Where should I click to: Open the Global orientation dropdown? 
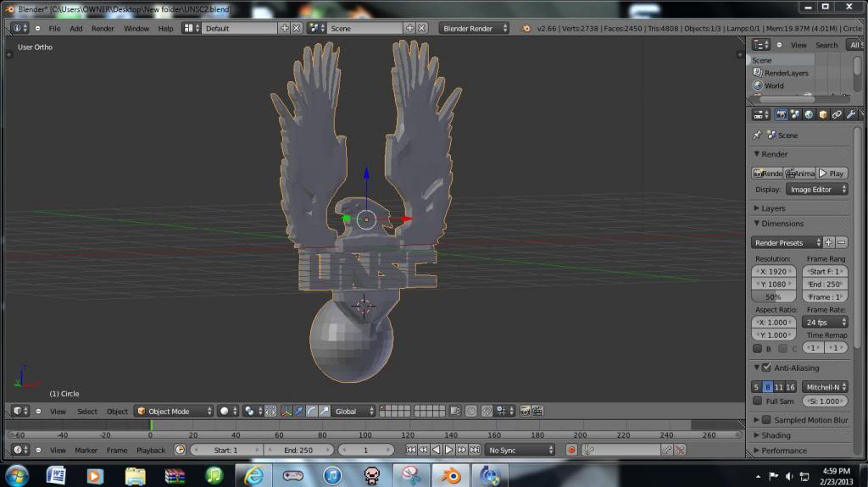[x=354, y=411]
